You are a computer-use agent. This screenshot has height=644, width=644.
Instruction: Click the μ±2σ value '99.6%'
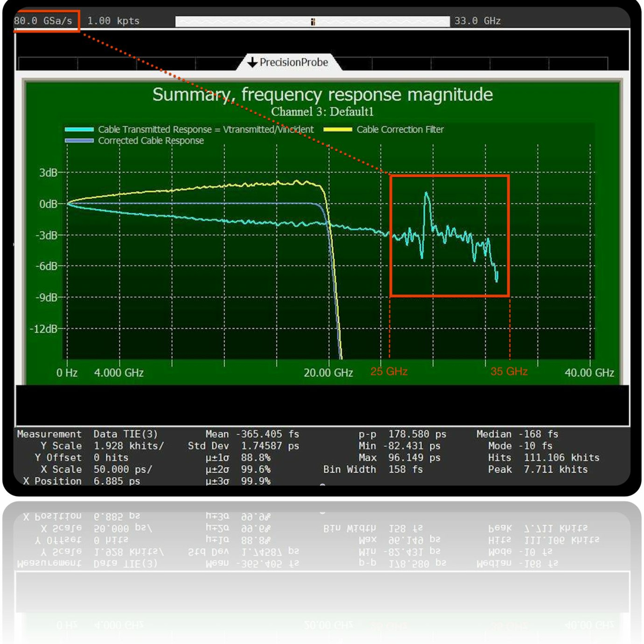[256, 469]
